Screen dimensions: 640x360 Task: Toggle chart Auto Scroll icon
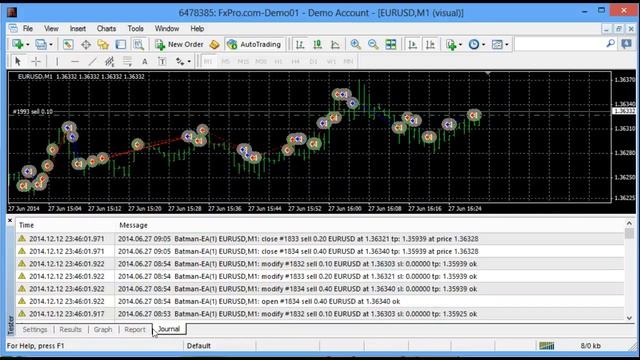(x=413, y=44)
